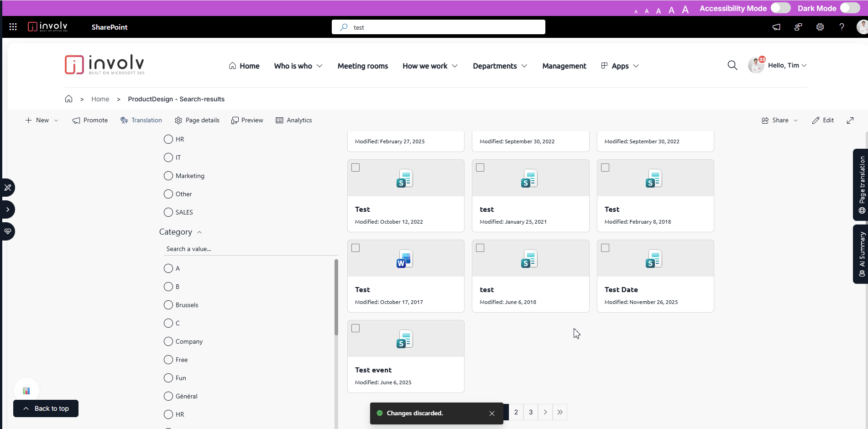The image size is (868, 429).
Task: Open the megaphone announcements icon
Action: pos(776,27)
